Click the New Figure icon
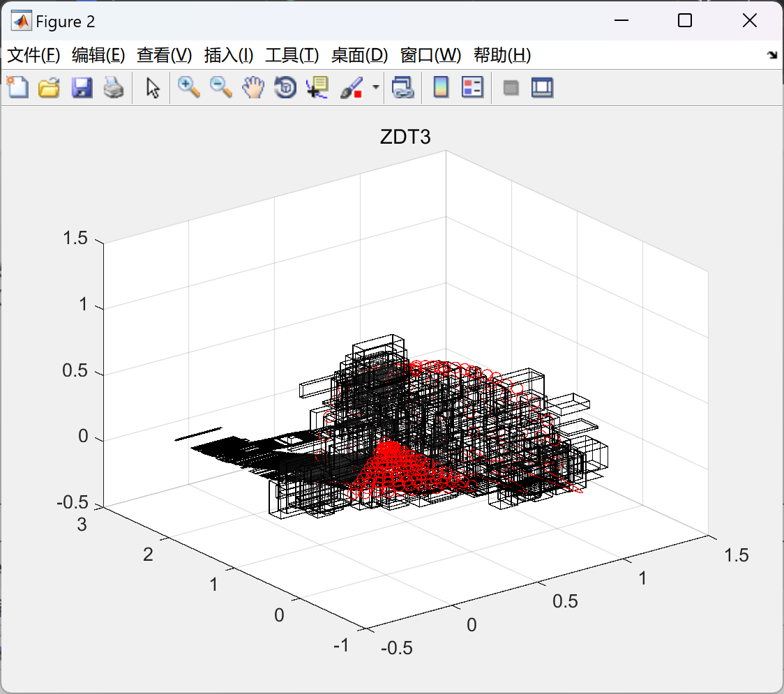Screen dimensions: 784x694 point(18,87)
